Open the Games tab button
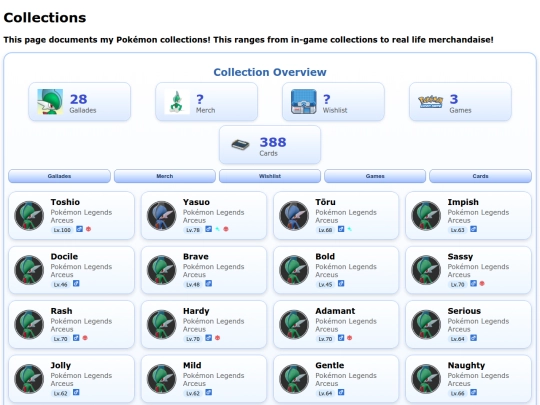The width and height of the screenshot is (540, 405). [x=375, y=176]
